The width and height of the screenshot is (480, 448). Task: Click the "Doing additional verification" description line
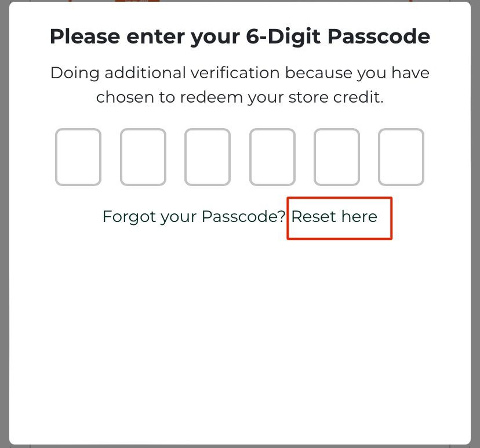coord(240,73)
